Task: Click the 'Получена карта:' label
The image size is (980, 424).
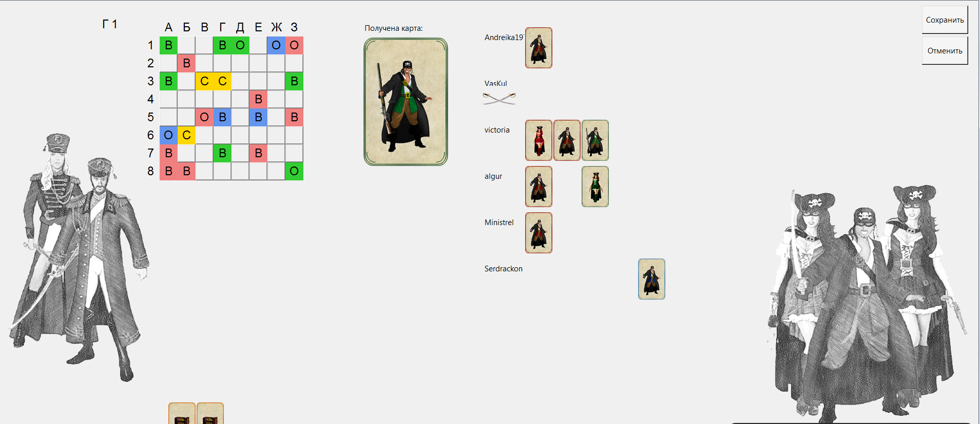Action: coord(394,28)
